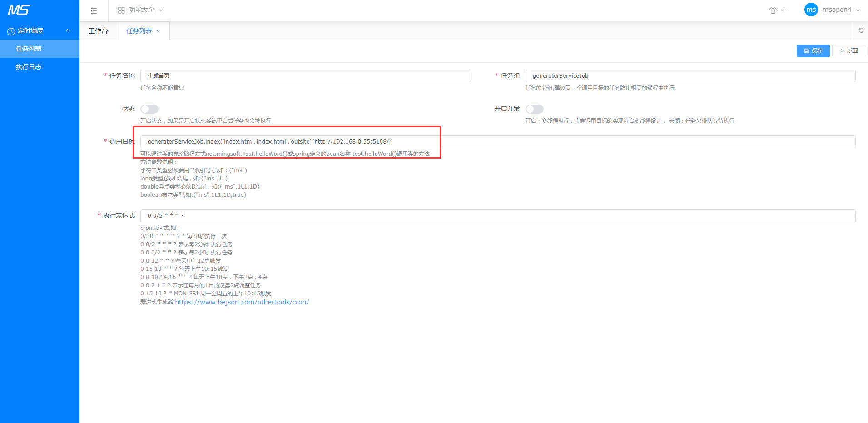Select 任务列表 in the sidebar
This screenshot has height=423, width=868.
click(29, 49)
